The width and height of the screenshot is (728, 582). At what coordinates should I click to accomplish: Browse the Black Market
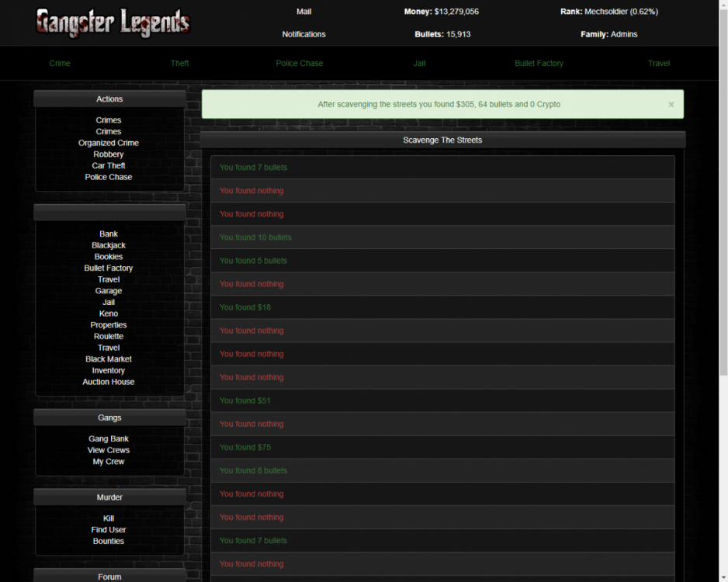[108, 359]
